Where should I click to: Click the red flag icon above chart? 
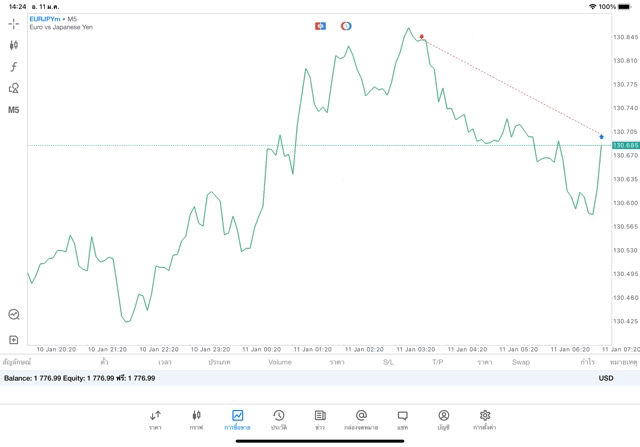(x=320, y=25)
